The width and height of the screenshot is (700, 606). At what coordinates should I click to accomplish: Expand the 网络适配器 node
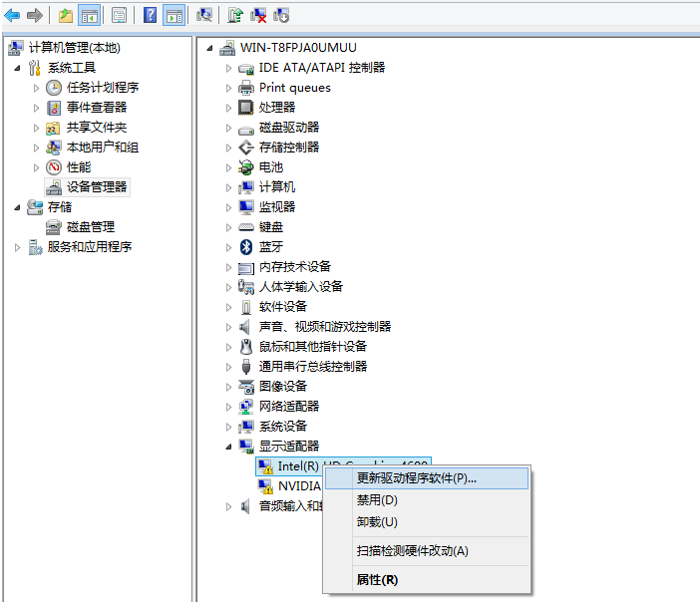(228, 407)
